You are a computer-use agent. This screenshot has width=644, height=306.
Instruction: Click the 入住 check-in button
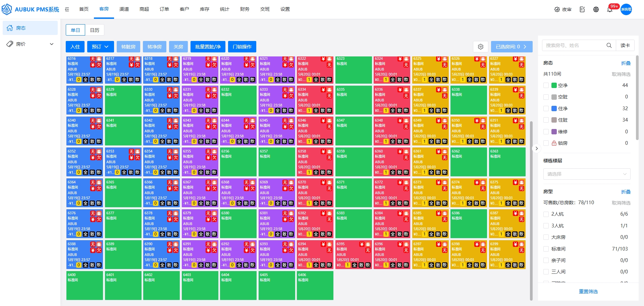pyautogui.click(x=75, y=47)
